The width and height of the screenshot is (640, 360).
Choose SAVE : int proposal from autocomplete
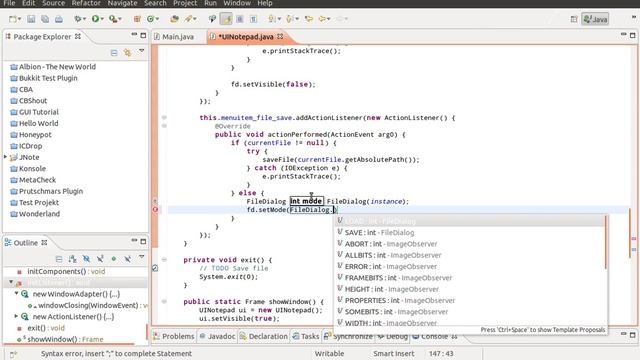[x=469, y=232]
